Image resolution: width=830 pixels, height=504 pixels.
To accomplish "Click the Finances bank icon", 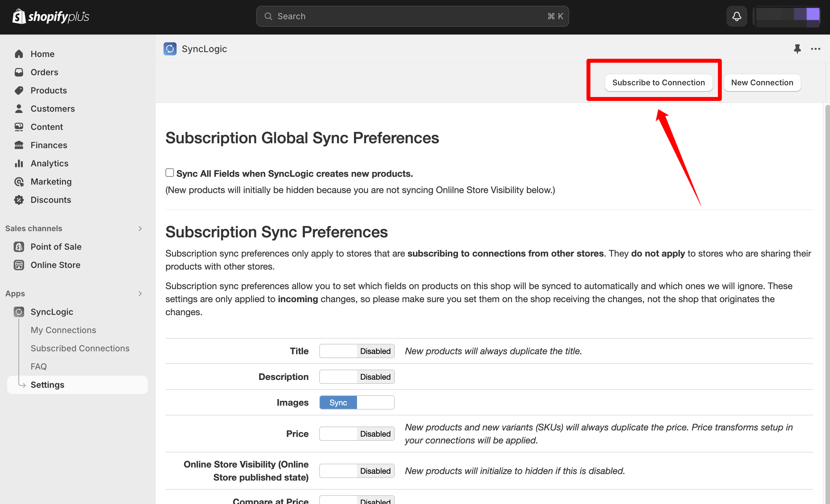I will (x=19, y=145).
